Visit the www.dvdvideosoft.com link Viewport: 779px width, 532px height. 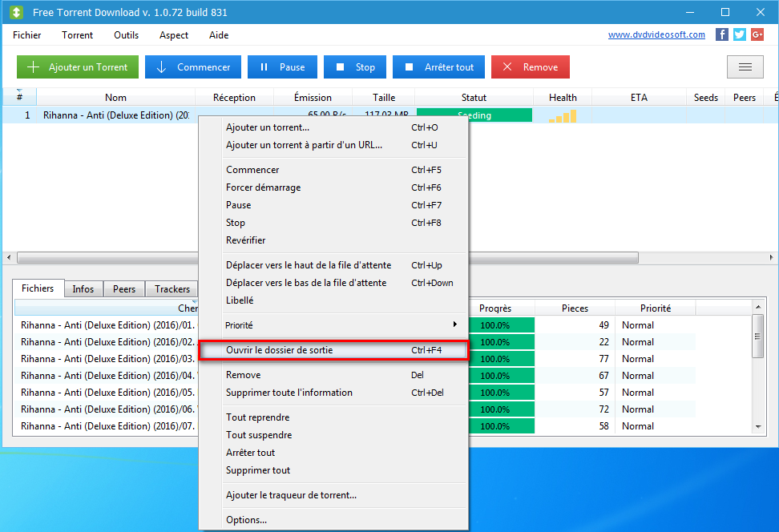[656, 34]
